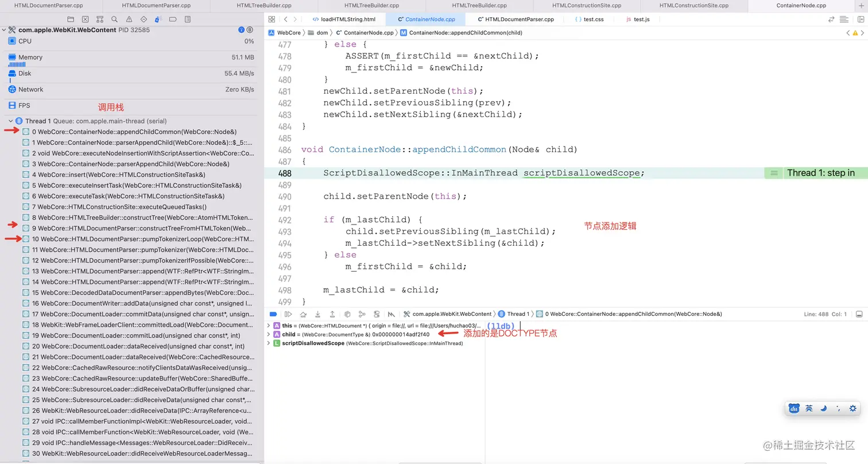Expand the 'child' variable

(268, 334)
